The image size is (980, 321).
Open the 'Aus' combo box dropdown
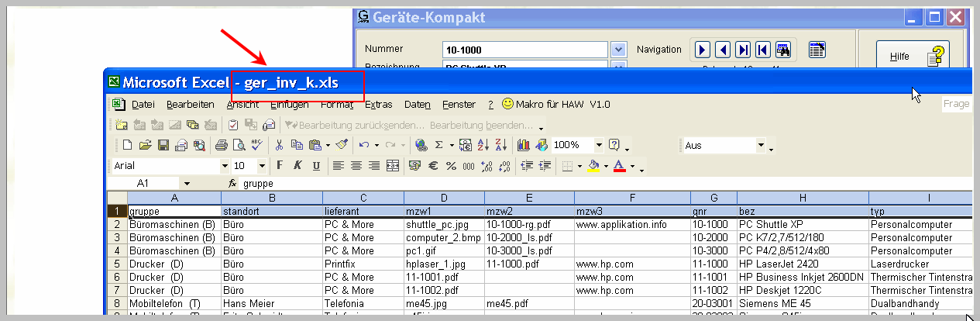click(761, 145)
